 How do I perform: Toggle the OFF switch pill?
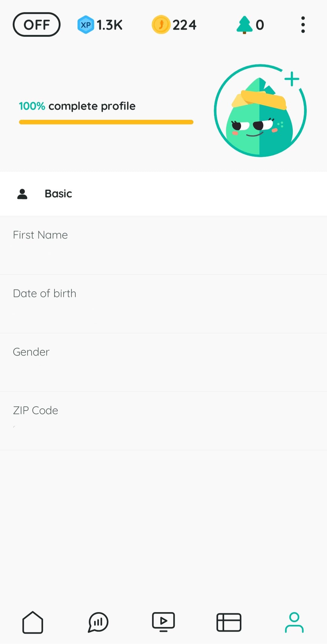pyautogui.click(x=37, y=25)
